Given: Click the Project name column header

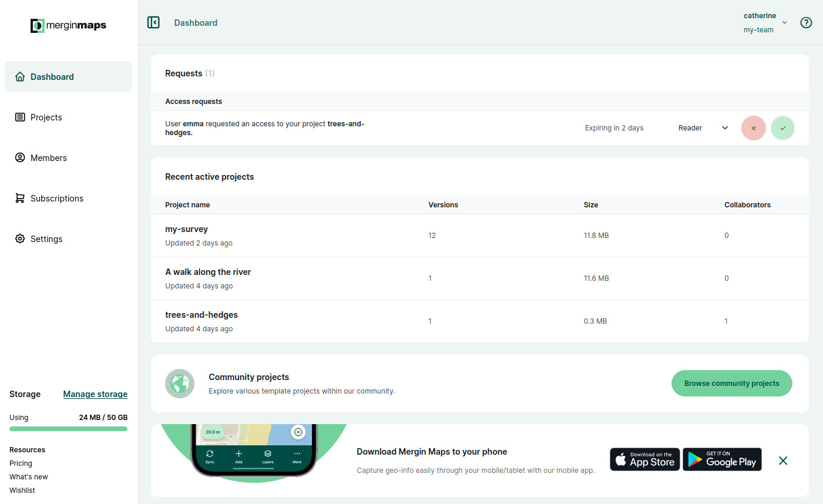Looking at the screenshot, I should coord(187,205).
